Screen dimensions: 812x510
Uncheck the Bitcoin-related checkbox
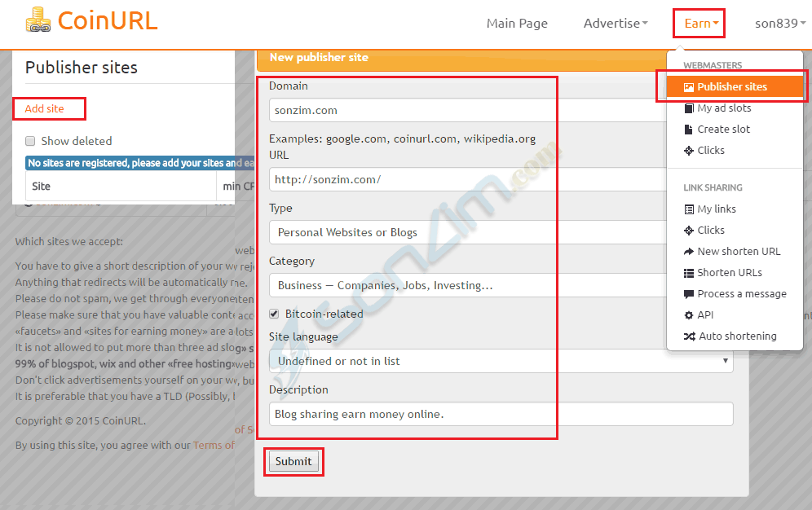tap(275, 314)
